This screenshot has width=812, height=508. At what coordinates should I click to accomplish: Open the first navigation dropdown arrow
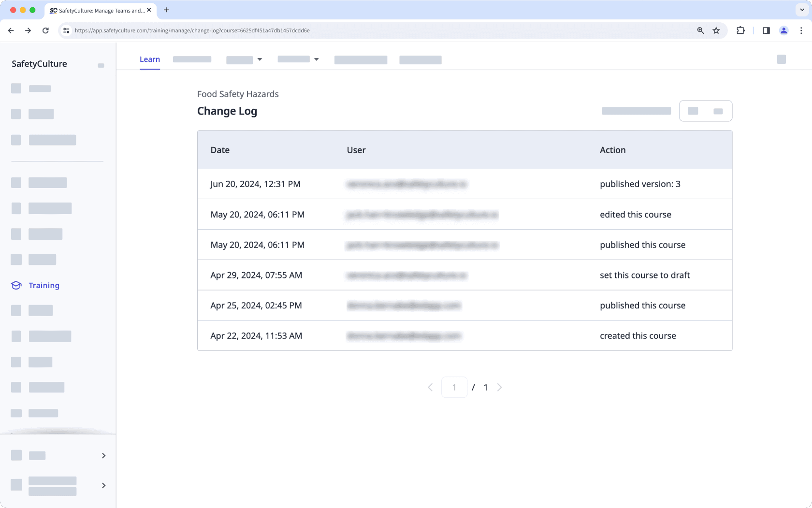[x=260, y=59]
